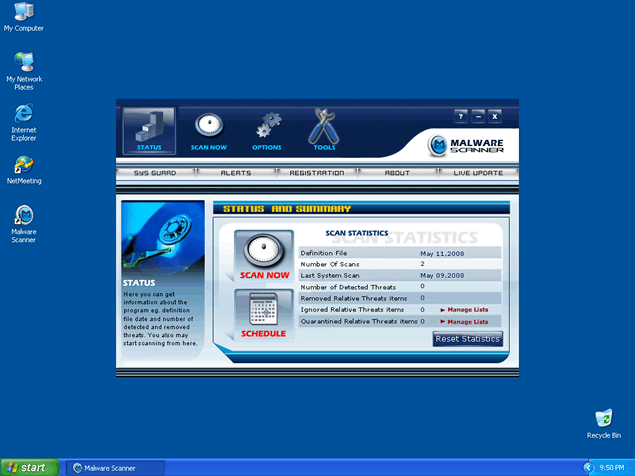635x476 pixels.
Task: Open the Recycle Bin
Action: 603,419
